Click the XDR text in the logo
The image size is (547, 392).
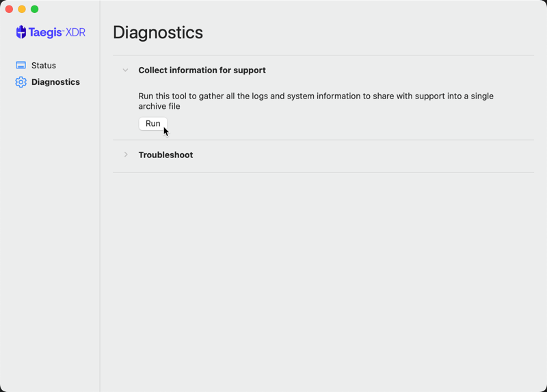(x=75, y=32)
